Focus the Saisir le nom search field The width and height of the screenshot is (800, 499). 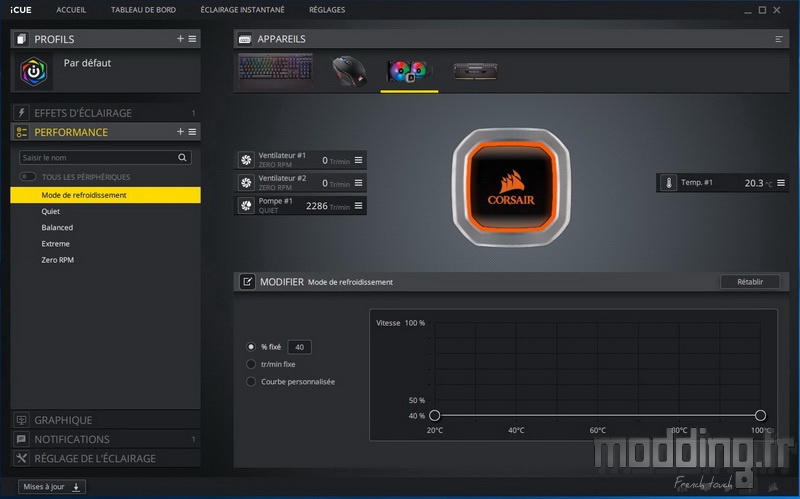click(x=105, y=158)
